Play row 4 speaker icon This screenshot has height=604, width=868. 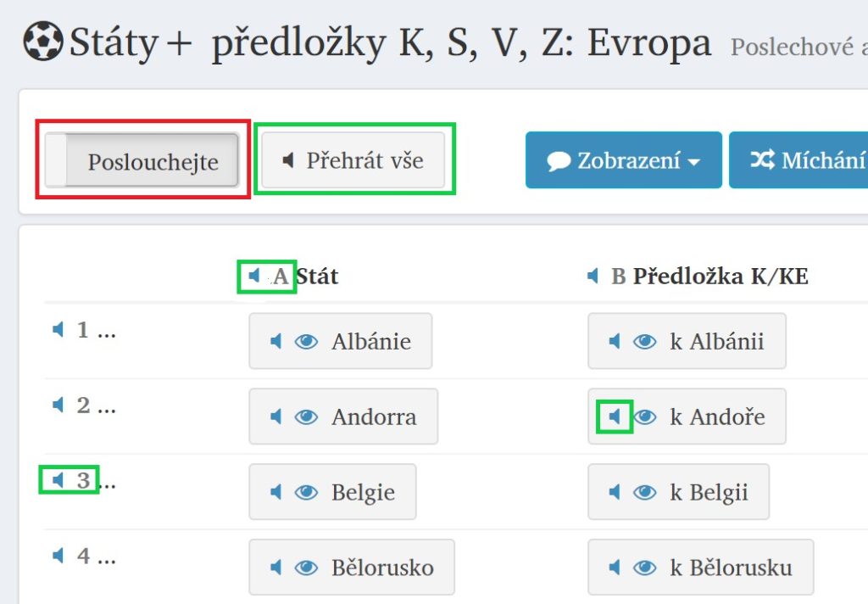tap(58, 556)
